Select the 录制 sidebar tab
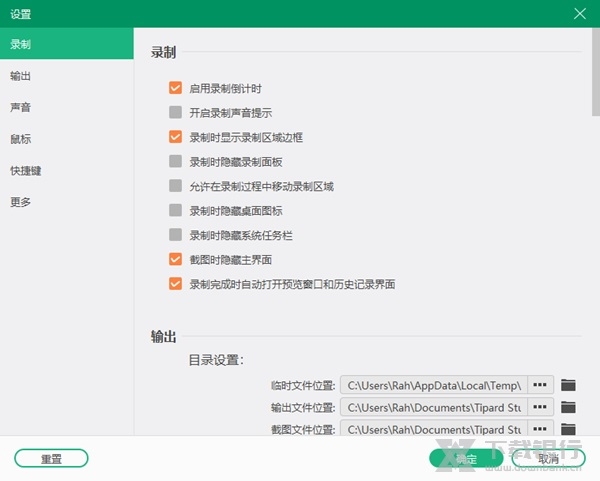Image resolution: width=600 pixels, height=481 pixels. [x=67, y=44]
